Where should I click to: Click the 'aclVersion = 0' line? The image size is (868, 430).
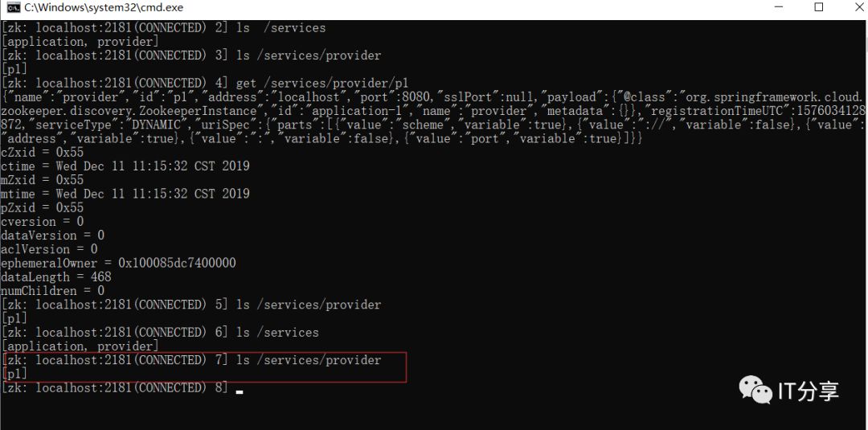click(x=49, y=249)
